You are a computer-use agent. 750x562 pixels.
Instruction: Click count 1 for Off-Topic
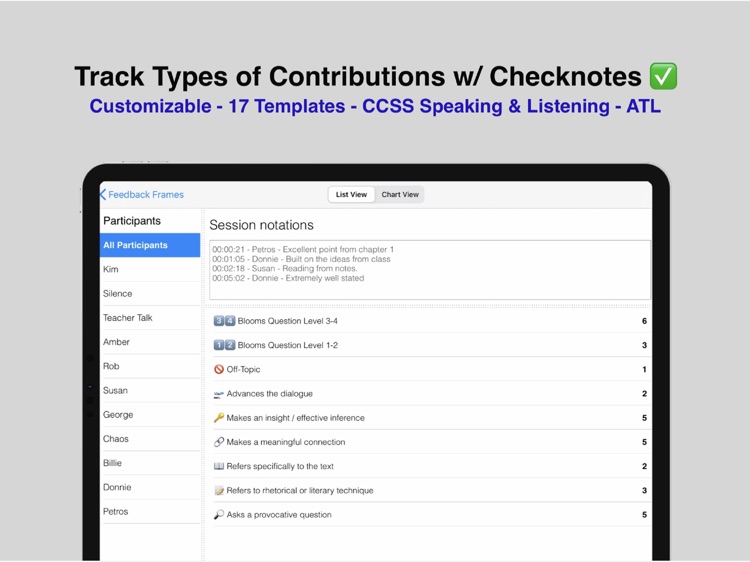644,369
